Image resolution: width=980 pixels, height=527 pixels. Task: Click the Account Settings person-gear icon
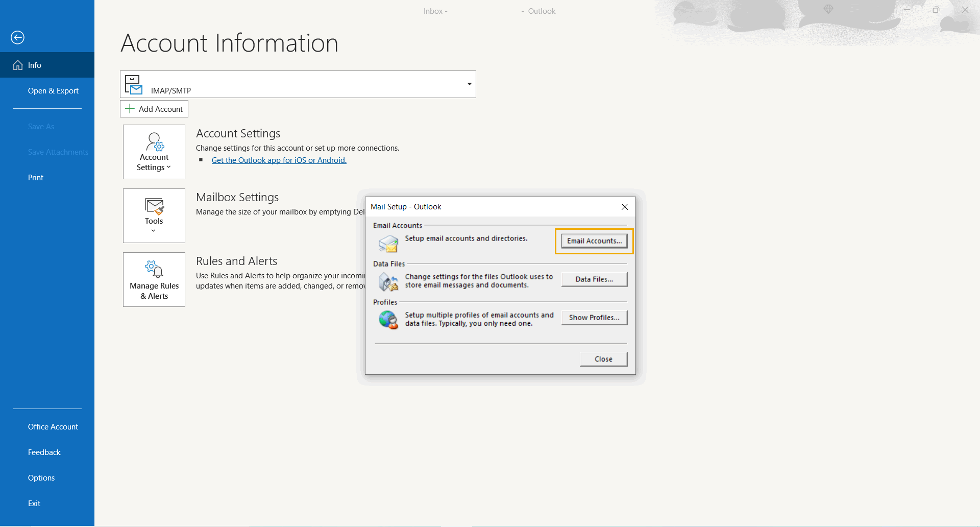coord(155,142)
